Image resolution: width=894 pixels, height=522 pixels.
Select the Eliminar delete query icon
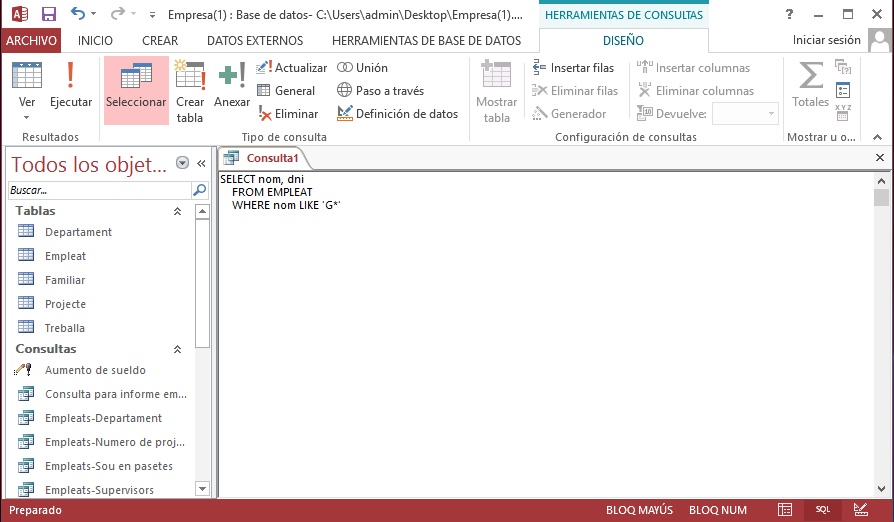pos(288,114)
